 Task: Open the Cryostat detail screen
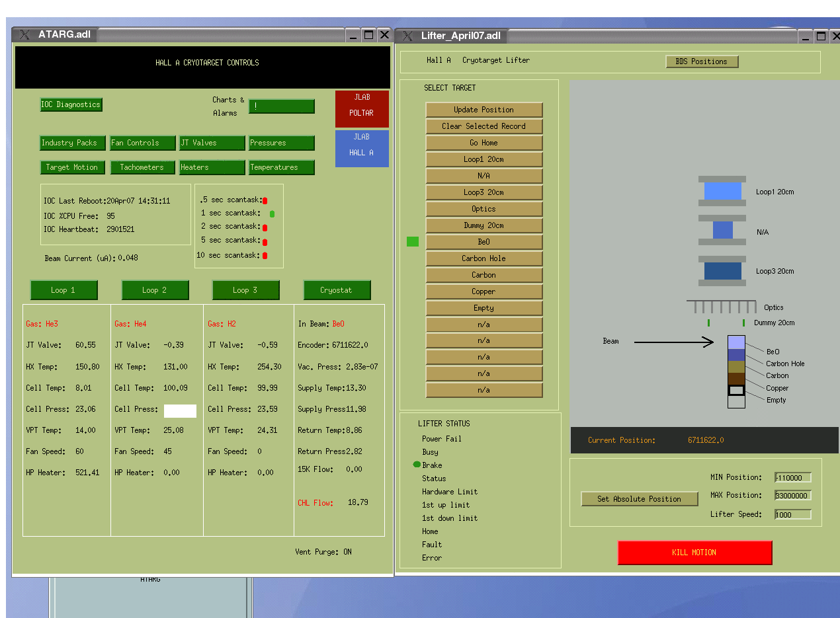[x=337, y=290]
